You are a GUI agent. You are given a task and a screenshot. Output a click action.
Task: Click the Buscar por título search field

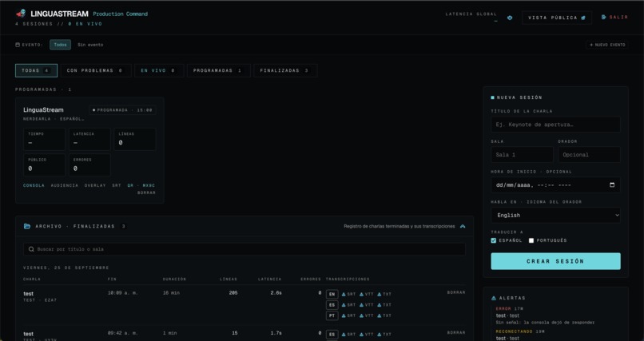[x=244, y=249]
